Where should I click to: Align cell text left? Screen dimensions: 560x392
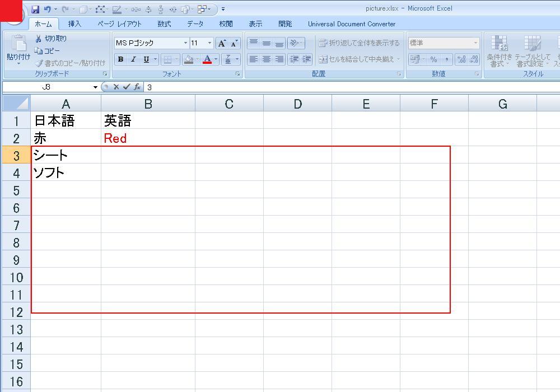point(254,59)
